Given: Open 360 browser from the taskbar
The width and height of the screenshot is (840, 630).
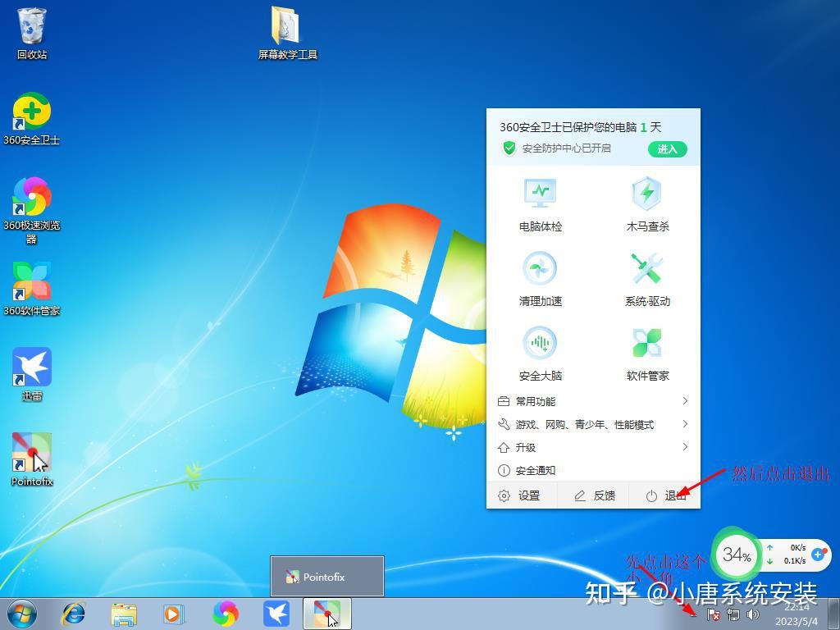Looking at the screenshot, I should [x=226, y=614].
